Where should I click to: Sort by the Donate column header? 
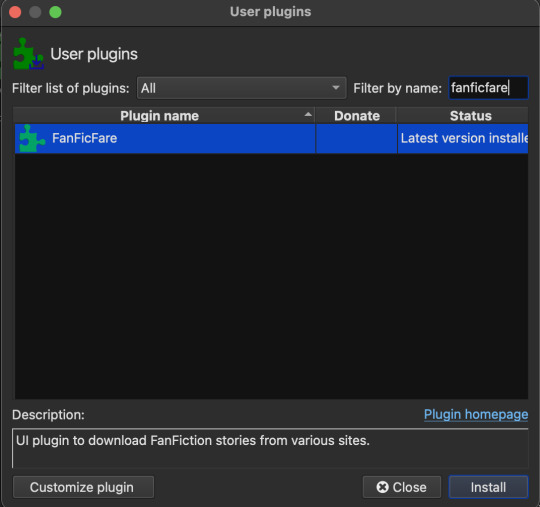tap(356, 116)
